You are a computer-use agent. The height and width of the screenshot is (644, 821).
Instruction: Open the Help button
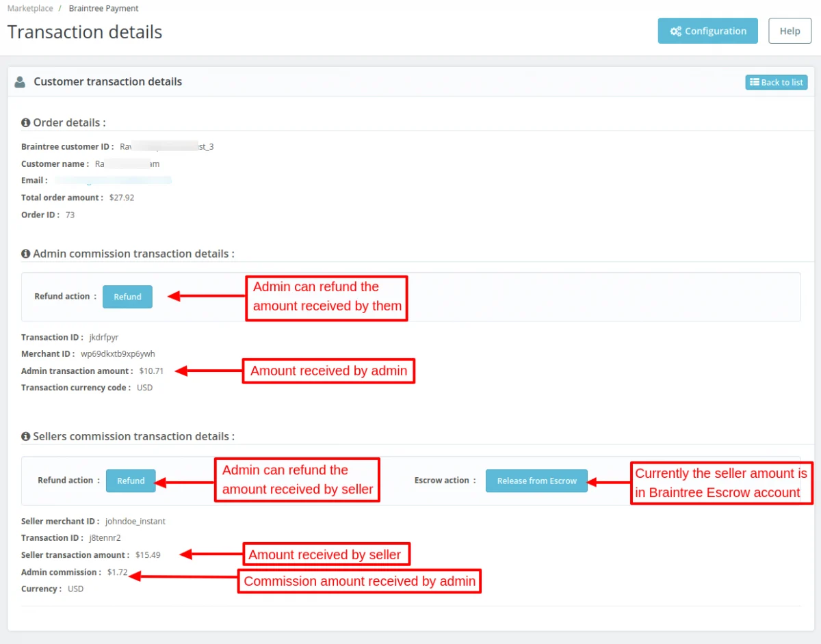point(790,31)
